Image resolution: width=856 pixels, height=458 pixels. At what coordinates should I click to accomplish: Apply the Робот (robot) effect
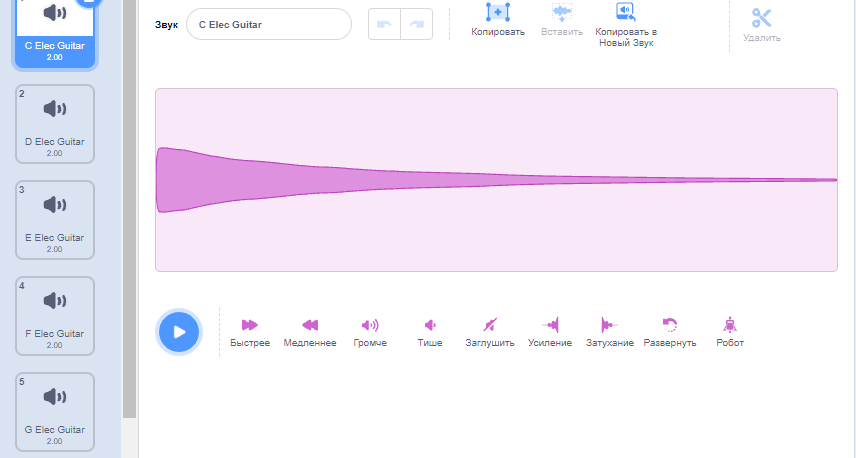tap(730, 325)
